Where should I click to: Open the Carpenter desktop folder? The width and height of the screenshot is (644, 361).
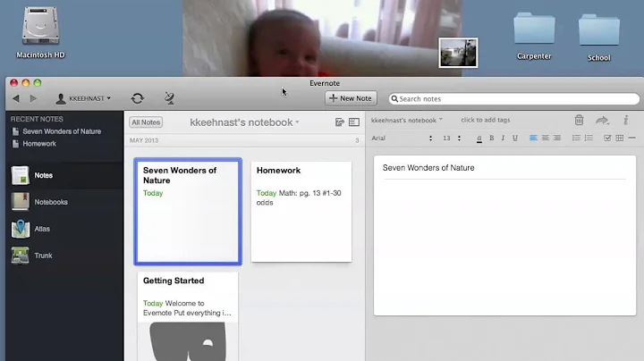tap(534, 36)
